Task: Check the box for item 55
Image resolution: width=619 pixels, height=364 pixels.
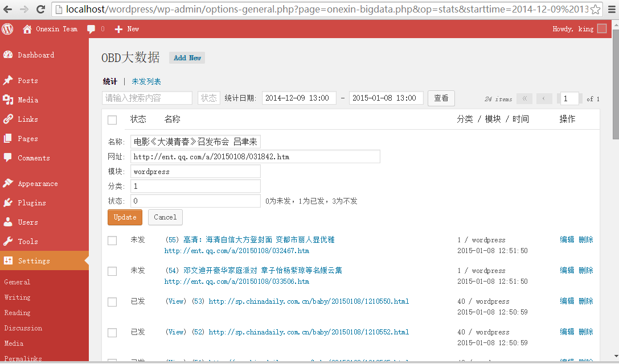Action: [112, 241]
